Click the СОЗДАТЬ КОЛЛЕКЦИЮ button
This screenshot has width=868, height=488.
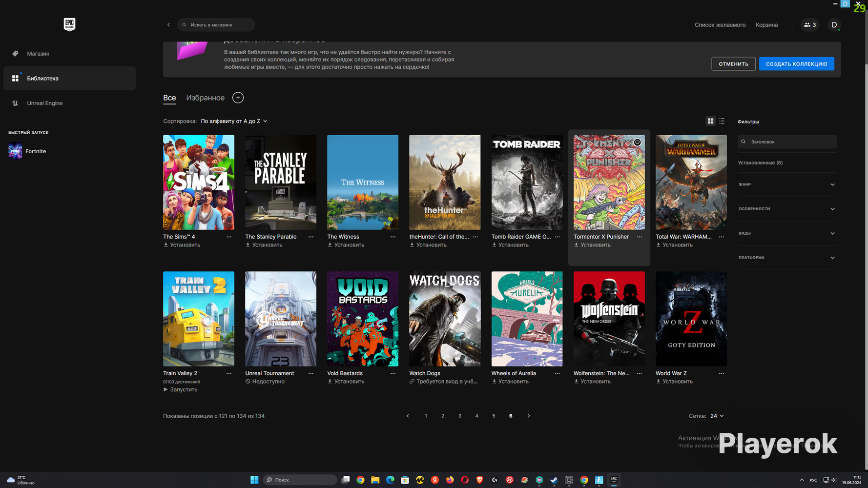tap(796, 64)
